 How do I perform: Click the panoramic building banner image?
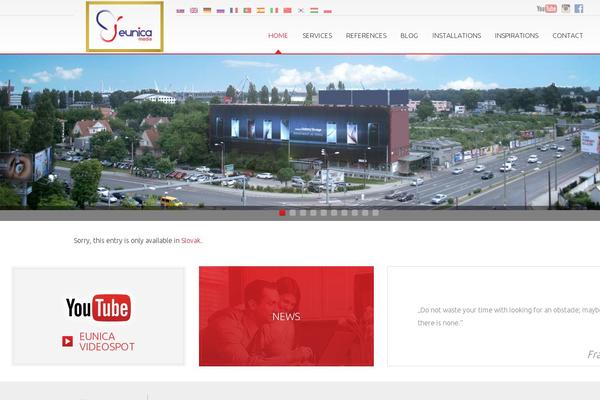click(300, 132)
